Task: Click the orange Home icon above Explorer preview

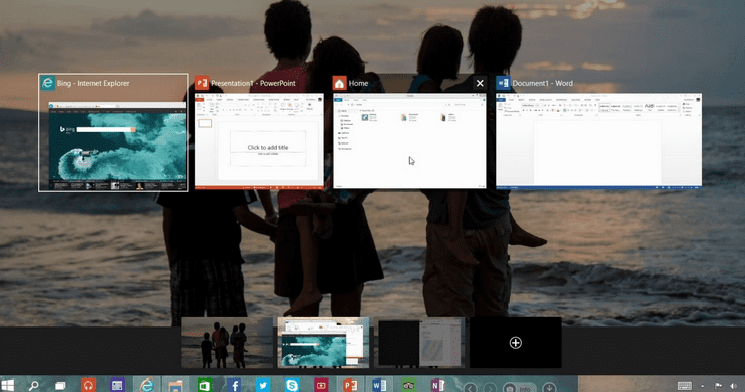Action: pyautogui.click(x=339, y=83)
